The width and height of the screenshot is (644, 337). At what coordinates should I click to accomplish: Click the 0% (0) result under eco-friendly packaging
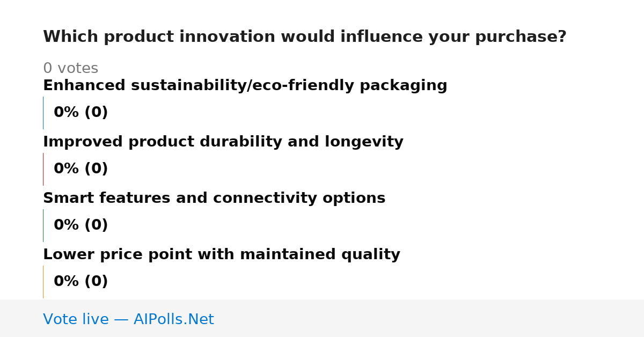(80, 113)
